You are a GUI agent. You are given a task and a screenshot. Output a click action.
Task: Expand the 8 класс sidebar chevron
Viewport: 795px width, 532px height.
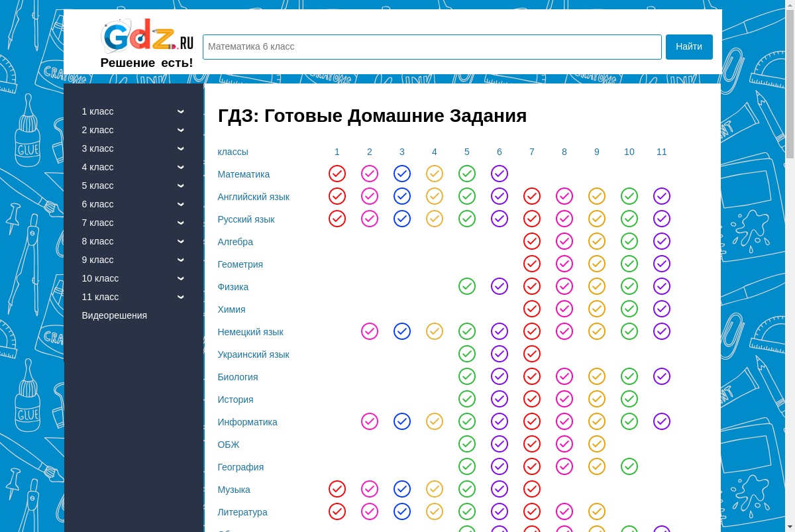181,241
